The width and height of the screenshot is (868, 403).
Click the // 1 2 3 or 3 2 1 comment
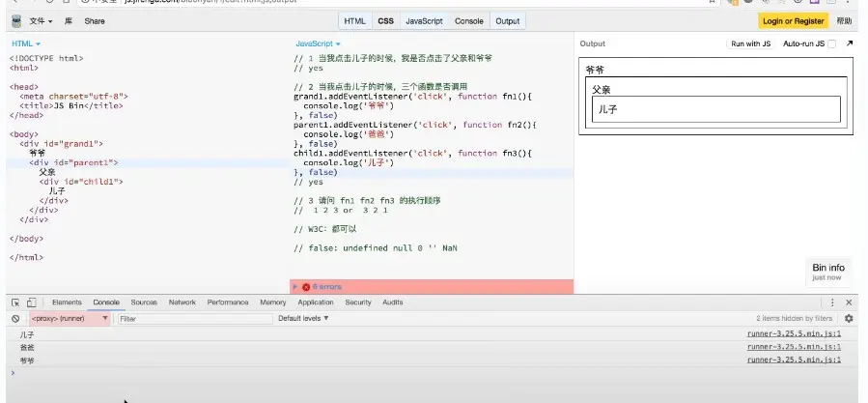click(341, 210)
